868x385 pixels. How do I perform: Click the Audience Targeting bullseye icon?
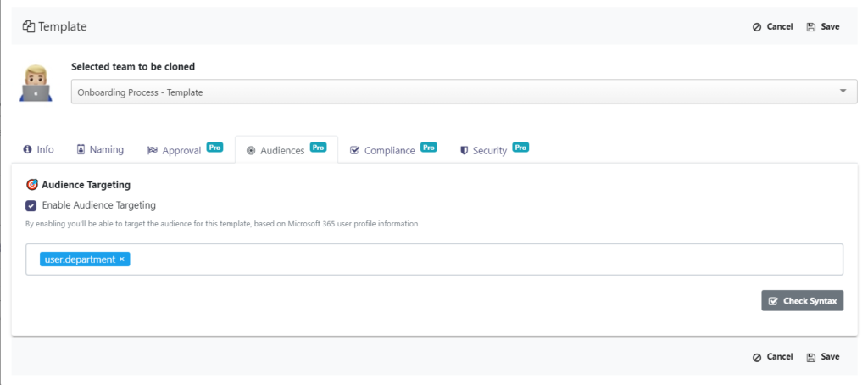coord(32,185)
